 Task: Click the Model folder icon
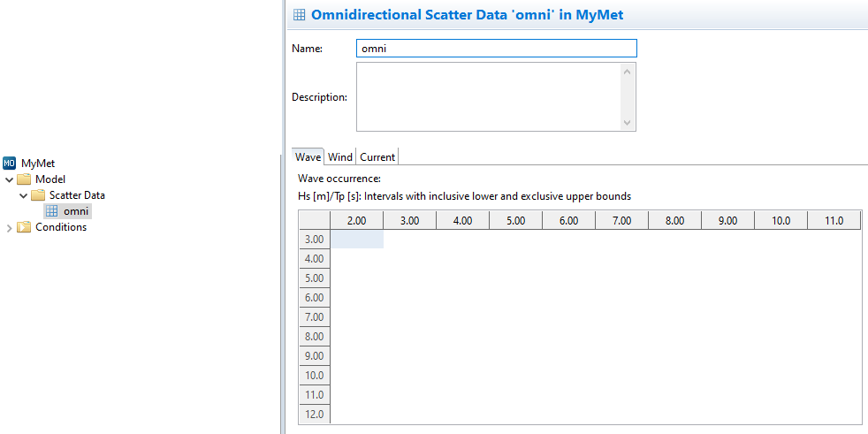point(24,179)
